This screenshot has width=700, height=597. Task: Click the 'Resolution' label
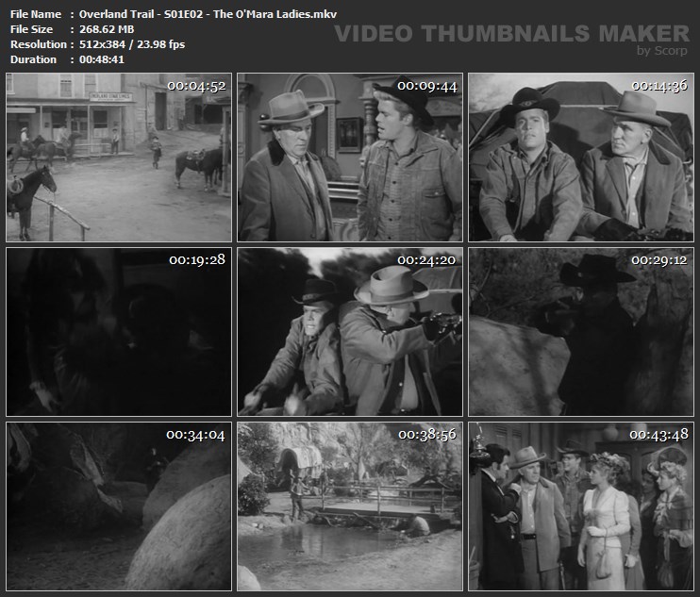(39, 44)
